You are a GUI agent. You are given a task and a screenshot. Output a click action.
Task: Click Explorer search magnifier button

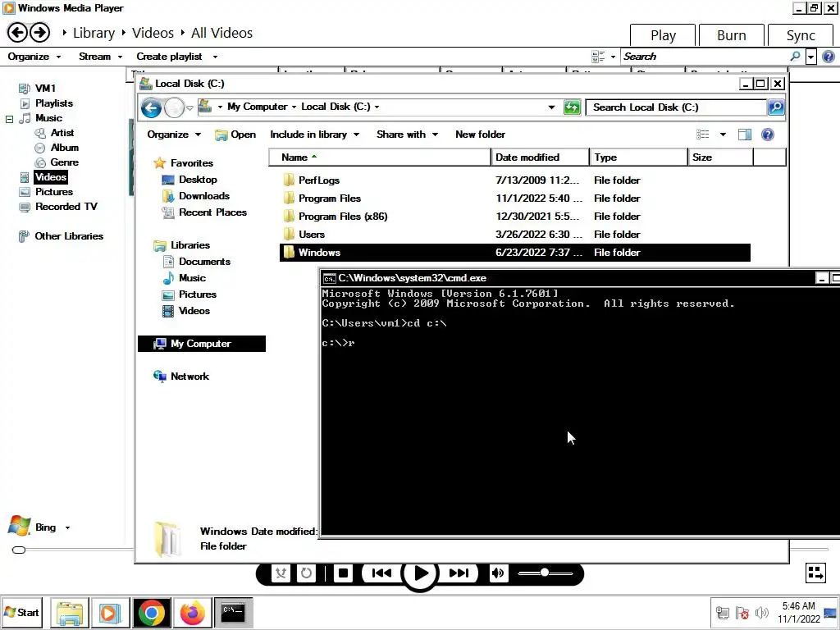tap(776, 107)
